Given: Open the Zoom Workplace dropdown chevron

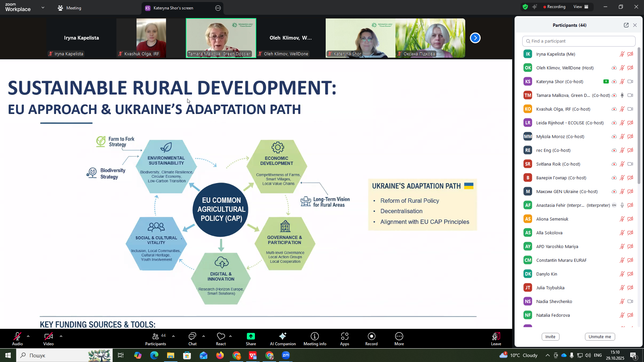Looking at the screenshot, I should coord(43,7).
